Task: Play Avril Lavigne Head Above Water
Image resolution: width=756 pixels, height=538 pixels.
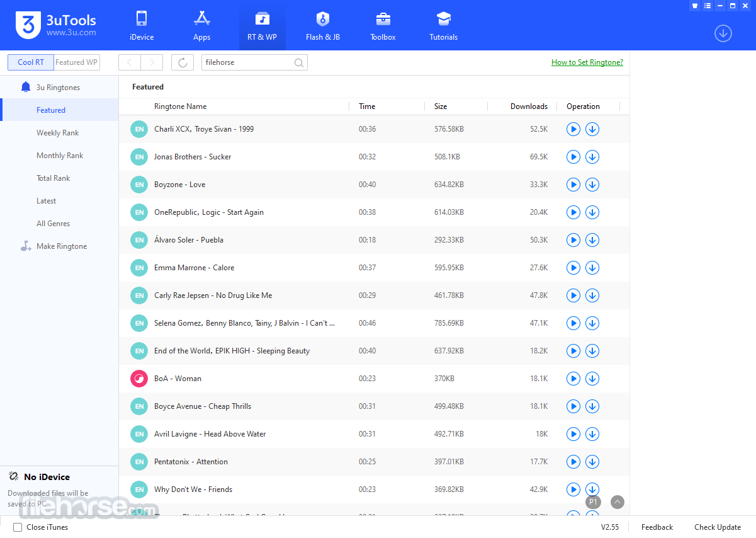Action: pyautogui.click(x=573, y=434)
